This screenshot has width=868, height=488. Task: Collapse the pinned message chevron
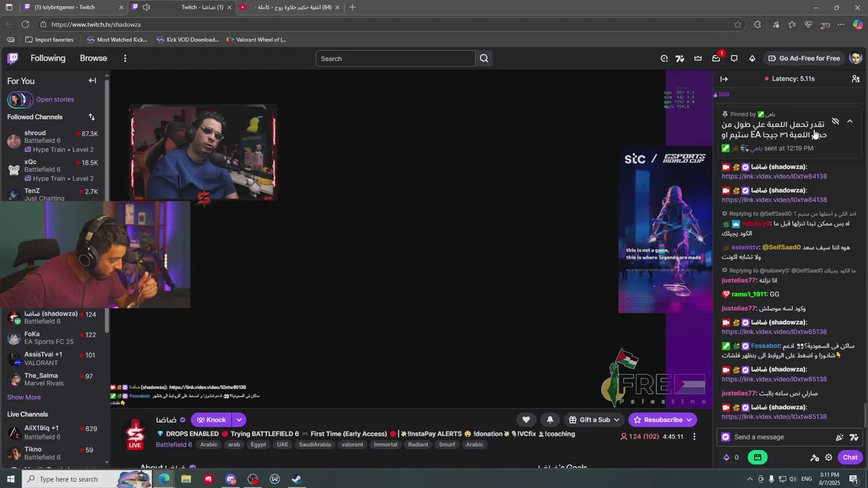850,121
